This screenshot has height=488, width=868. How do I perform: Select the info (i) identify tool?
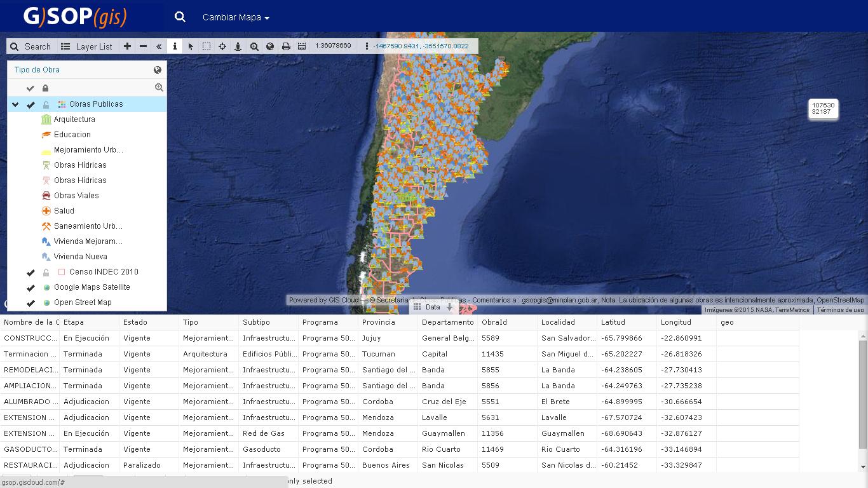click(x=175, y=46)
